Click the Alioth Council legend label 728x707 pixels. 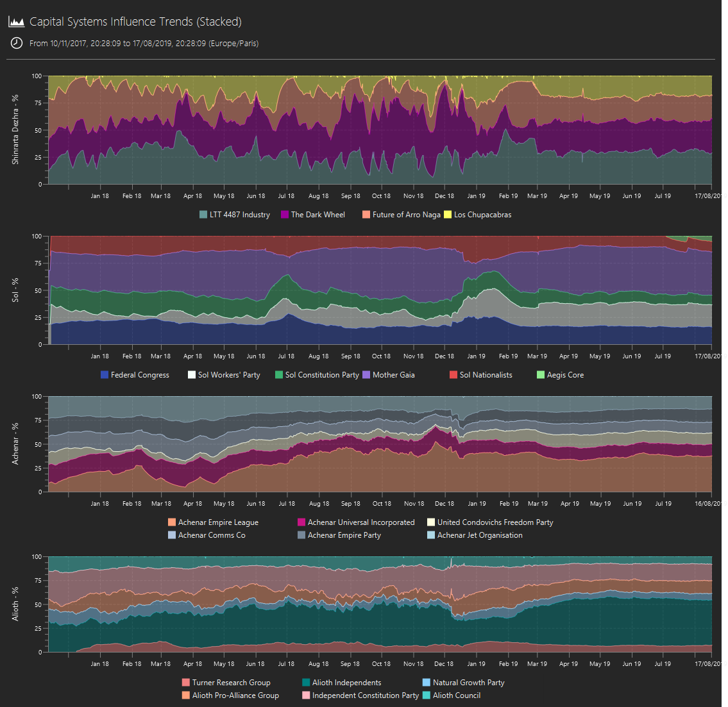[x=457, y=695]
